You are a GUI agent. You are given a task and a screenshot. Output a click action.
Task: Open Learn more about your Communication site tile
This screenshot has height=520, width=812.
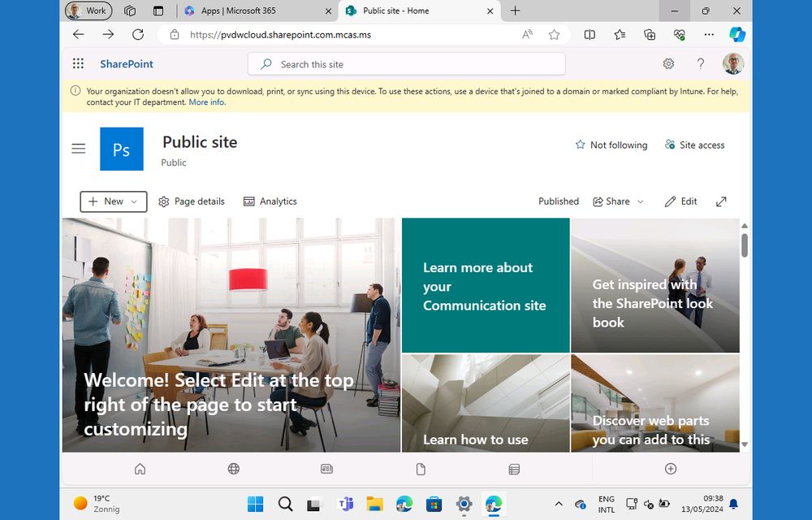coord(486,285)
